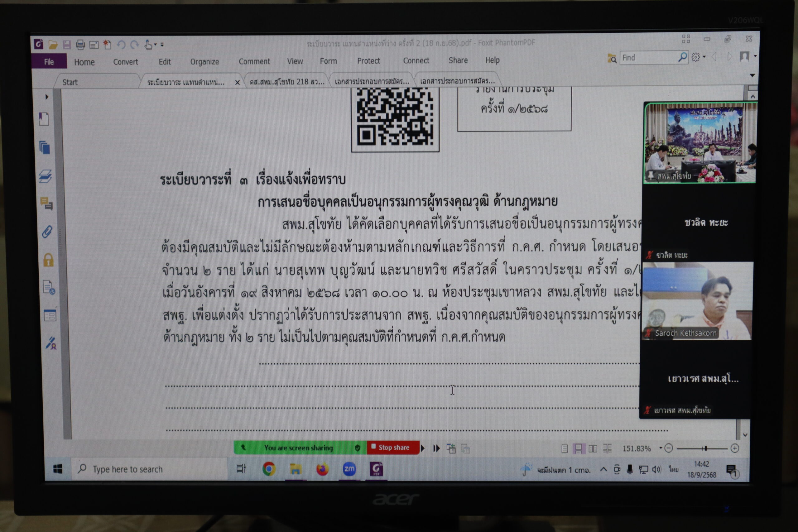Toggle continuous facing page view
The height and width of the screenshot is (532, 798).
click(x=607, y=448)
